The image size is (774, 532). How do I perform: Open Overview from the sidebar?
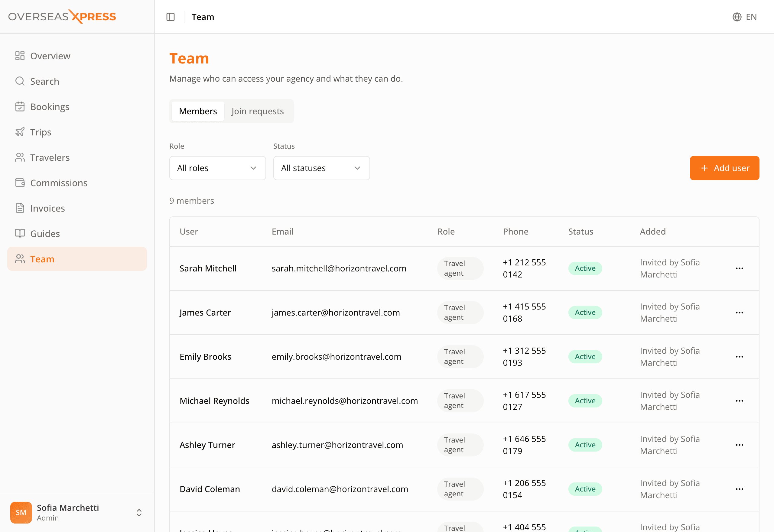pyautogui.click(x=77, y=56)
